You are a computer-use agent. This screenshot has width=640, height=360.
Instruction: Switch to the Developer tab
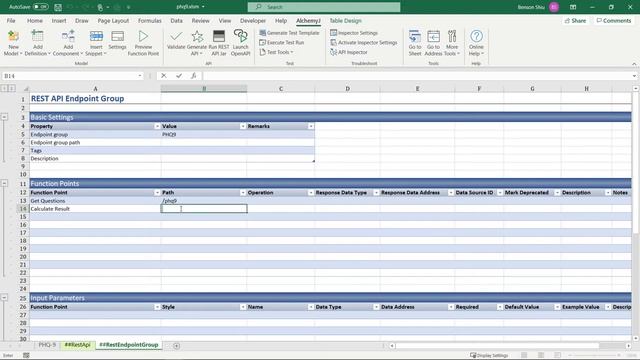(x=253, y=20)
